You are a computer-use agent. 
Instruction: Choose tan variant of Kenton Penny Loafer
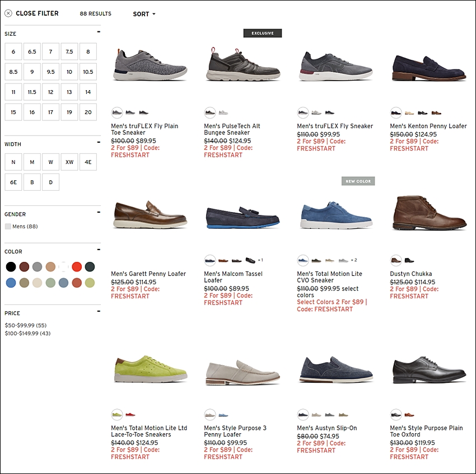pos(409,113)
